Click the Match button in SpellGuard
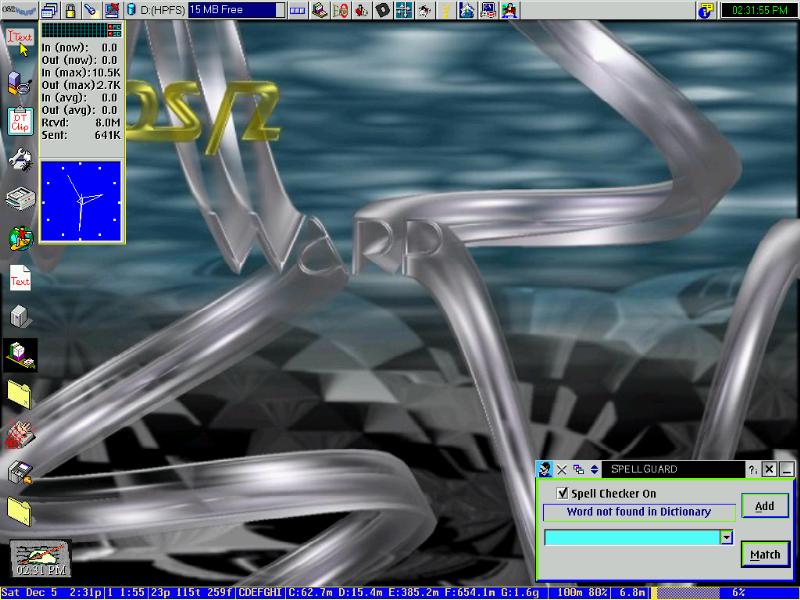The height and width of the screenshot is (600, 800). [x=765, y=555]
